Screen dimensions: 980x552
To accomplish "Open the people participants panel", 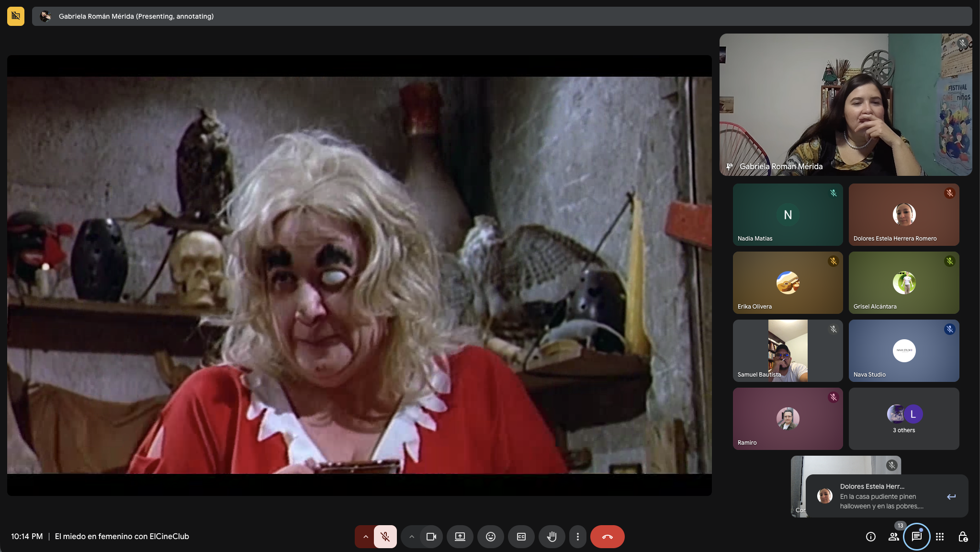I will 893,537.
